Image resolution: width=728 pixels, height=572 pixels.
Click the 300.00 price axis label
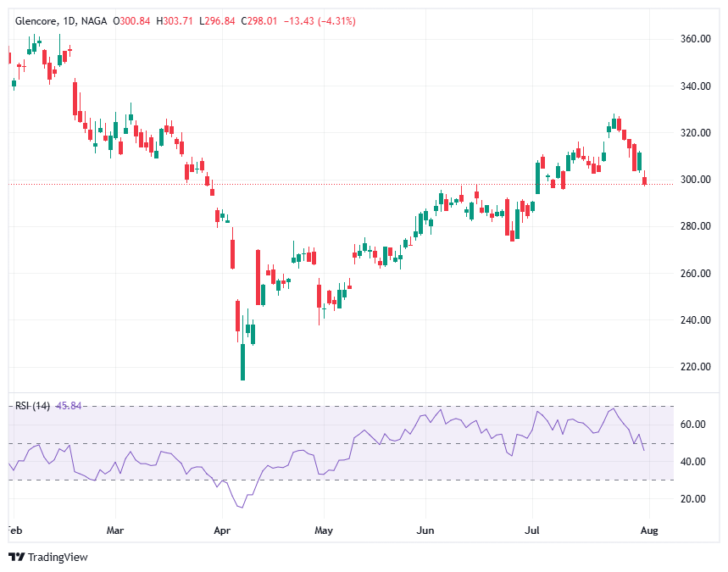tap(694, 180)
